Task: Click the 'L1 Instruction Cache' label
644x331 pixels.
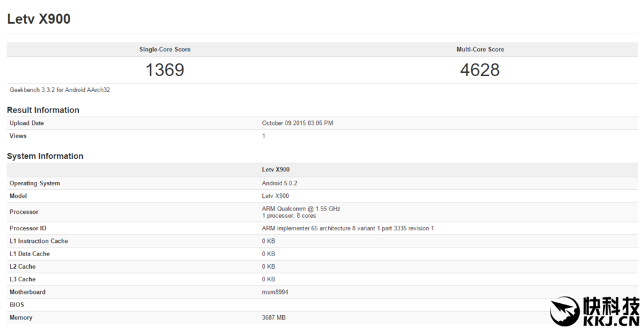Action: click(38, 241)
